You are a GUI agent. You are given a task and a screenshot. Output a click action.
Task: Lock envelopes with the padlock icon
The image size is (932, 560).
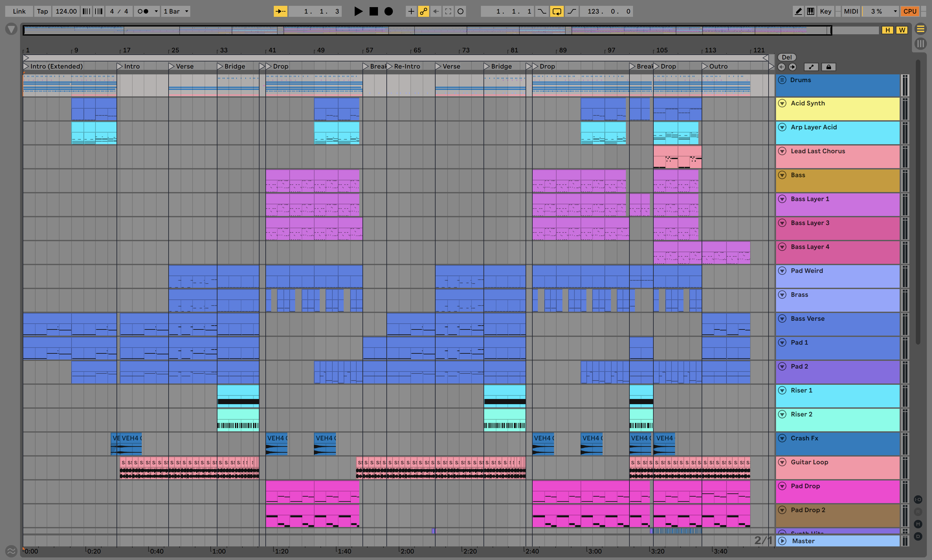828,67
